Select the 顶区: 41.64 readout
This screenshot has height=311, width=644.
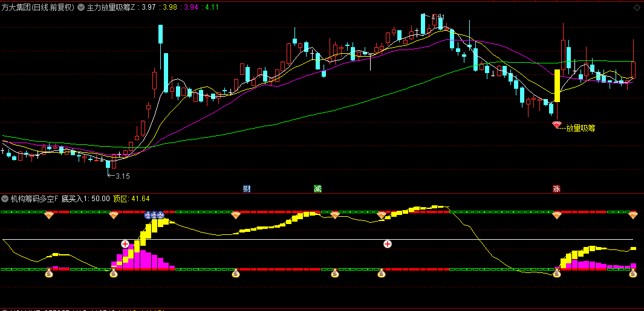(131, 199)
